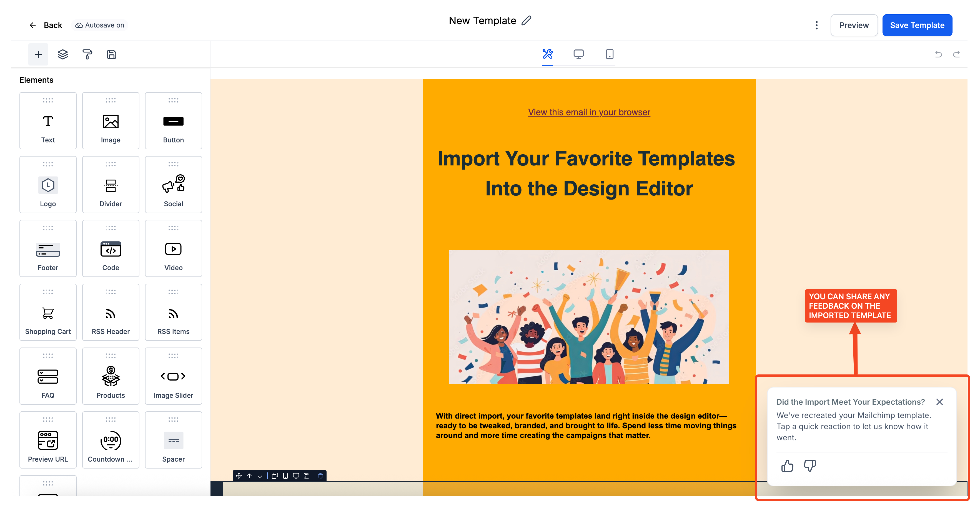
Task: Switch to mobile preview tab
Action: [610, 54]
